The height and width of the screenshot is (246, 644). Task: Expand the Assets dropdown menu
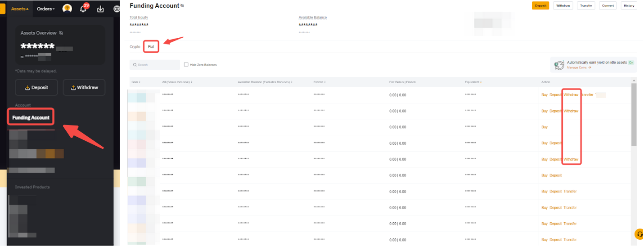click(20, 9)
